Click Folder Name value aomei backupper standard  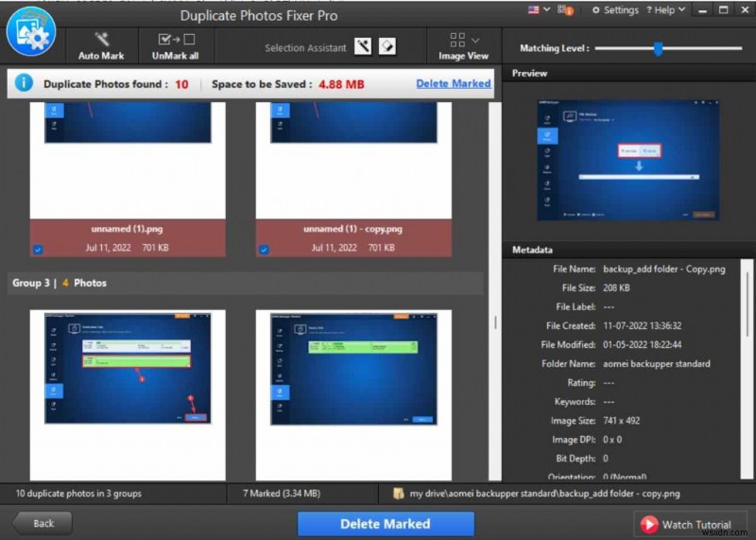[x=656, y=364]
